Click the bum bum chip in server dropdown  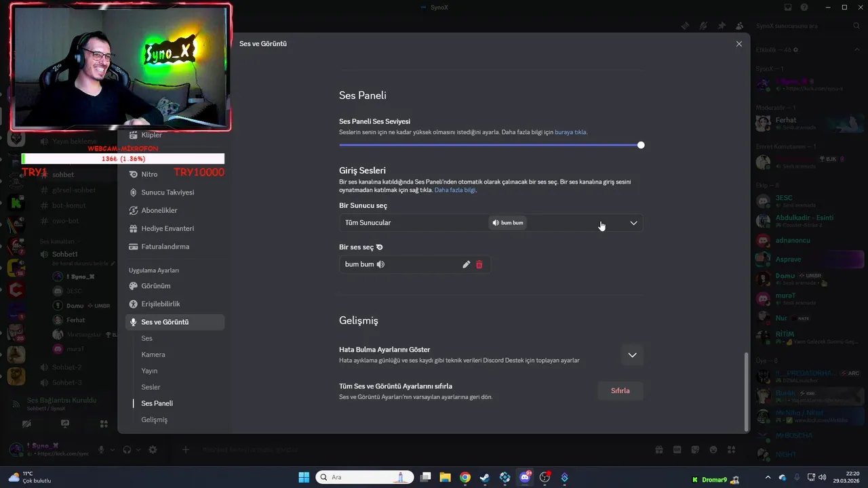508,223
